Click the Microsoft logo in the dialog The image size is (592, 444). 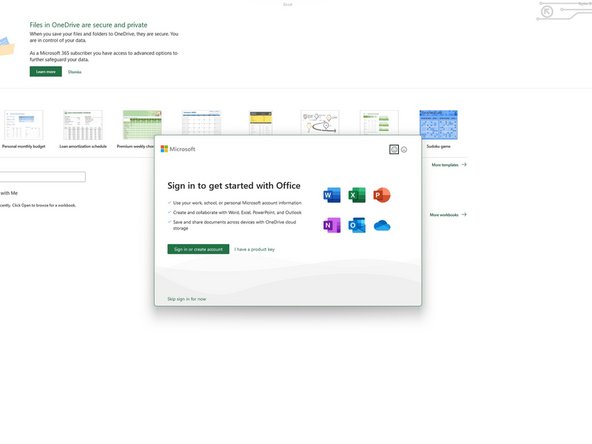point(178,149)
